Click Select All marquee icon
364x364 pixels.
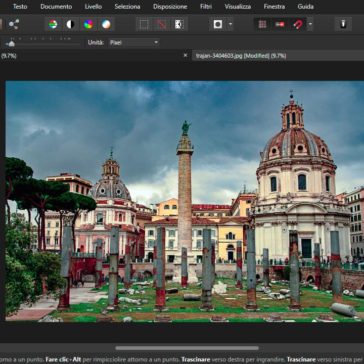144,24
